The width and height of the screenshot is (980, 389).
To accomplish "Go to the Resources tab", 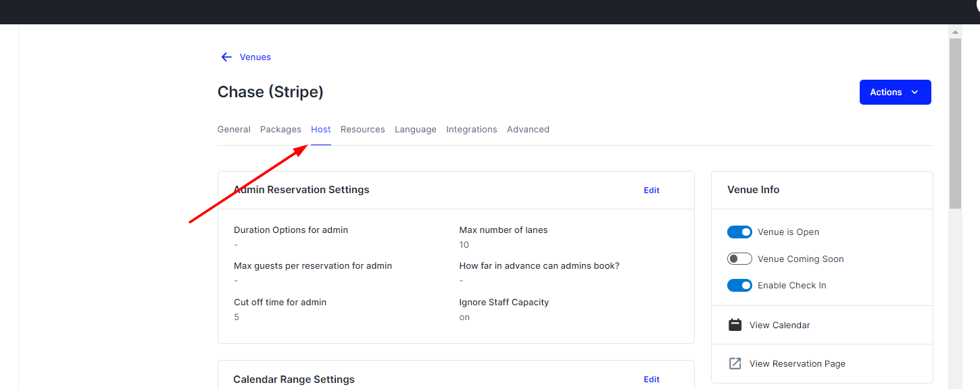I will (363, 130).
